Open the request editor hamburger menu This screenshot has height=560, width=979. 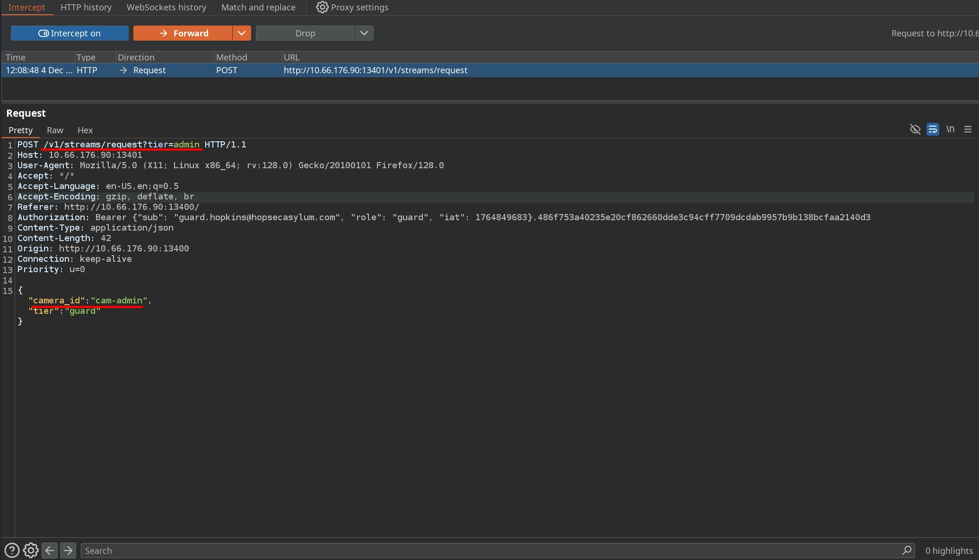click(968, 129)
